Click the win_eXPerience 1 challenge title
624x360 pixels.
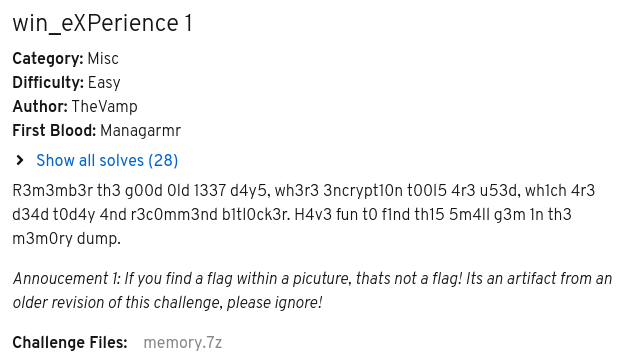point(102,23)
